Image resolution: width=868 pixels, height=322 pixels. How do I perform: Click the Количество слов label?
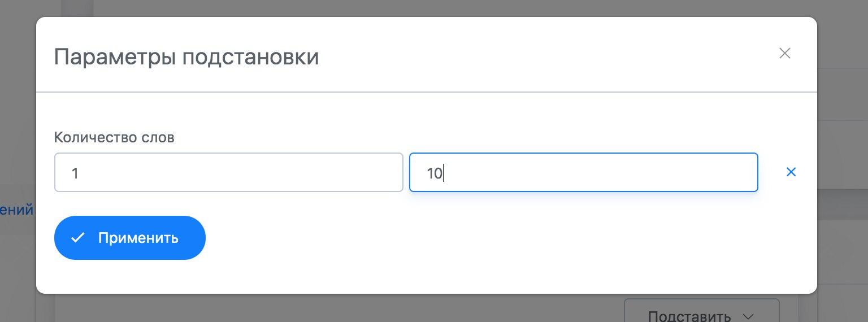point(114,137)
